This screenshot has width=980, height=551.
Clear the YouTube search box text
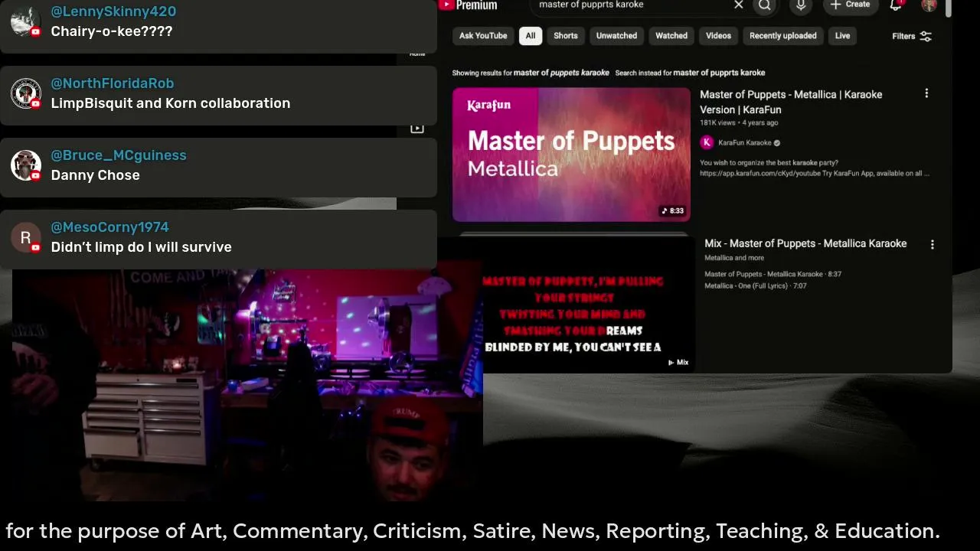pos(738,5)
